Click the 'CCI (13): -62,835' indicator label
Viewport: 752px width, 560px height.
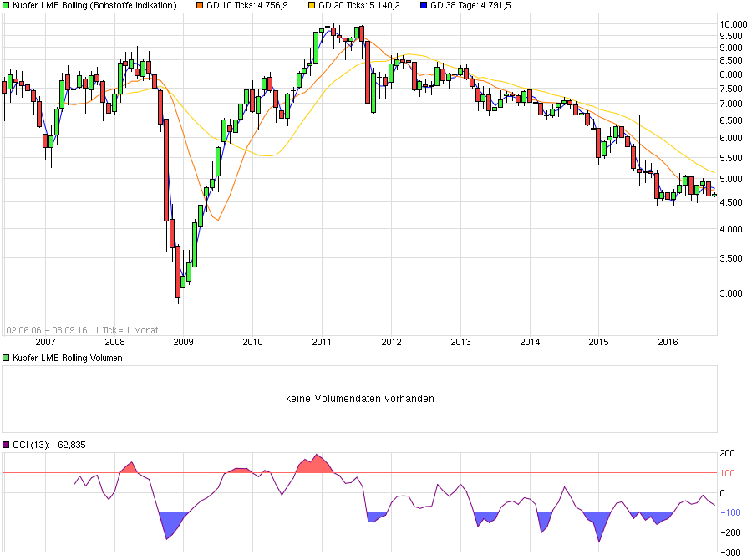pyautogui.click(x=49, y=445)
